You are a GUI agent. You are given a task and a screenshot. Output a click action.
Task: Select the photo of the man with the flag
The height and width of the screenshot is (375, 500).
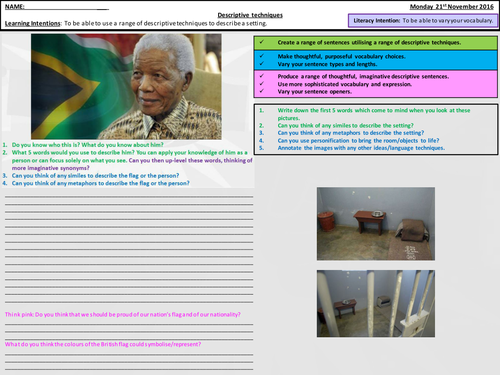[x=126, y=87]
